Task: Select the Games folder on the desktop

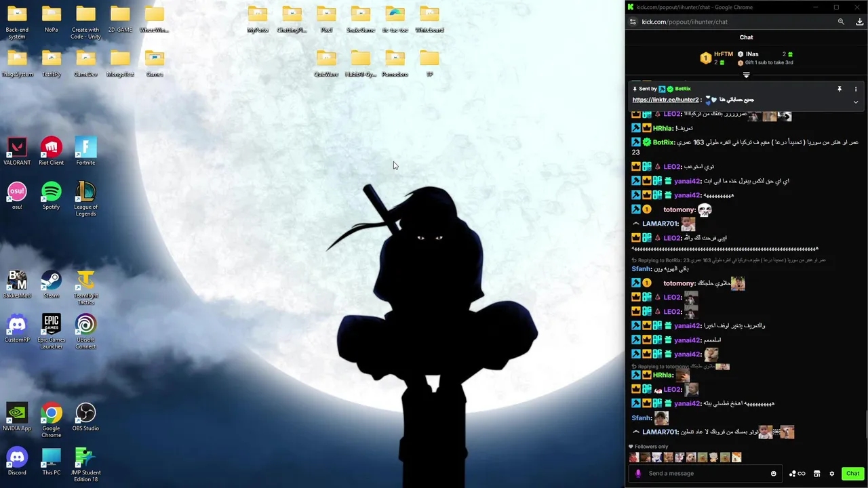Action: pyautogui.click(x=155, y=63)
